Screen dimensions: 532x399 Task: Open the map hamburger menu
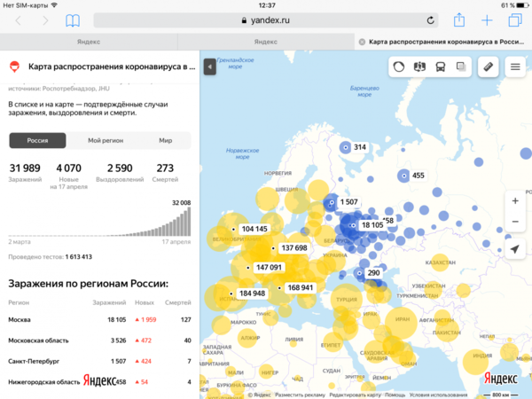[x=515, y=66]
